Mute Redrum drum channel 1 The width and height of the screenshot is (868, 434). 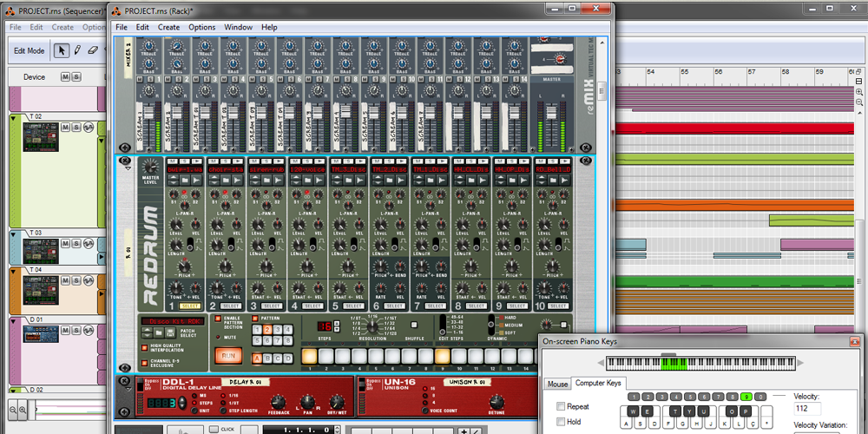click(x=172, y=160)
